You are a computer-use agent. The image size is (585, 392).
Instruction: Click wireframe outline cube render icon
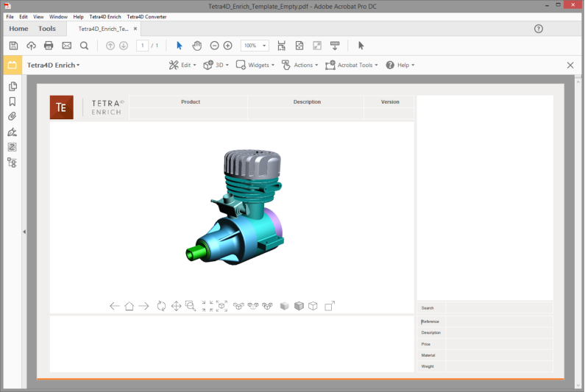coord(313,306)
